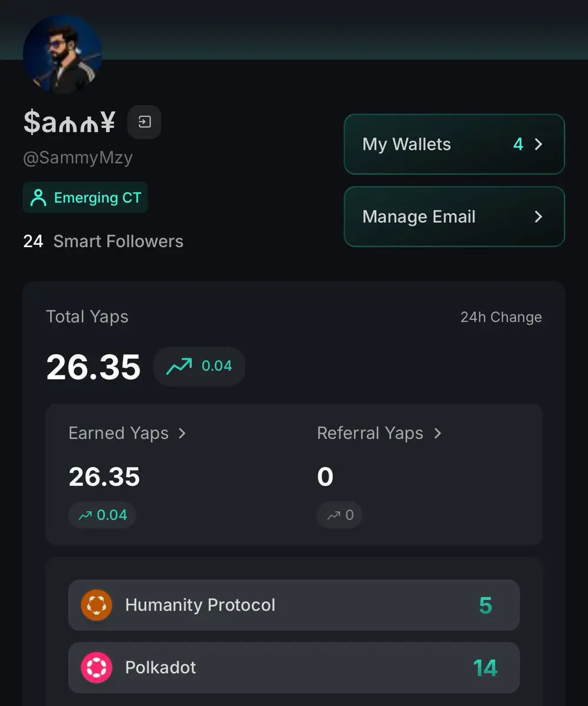
Task: Open the Manage Email option
Action: [x=454, y=217]
